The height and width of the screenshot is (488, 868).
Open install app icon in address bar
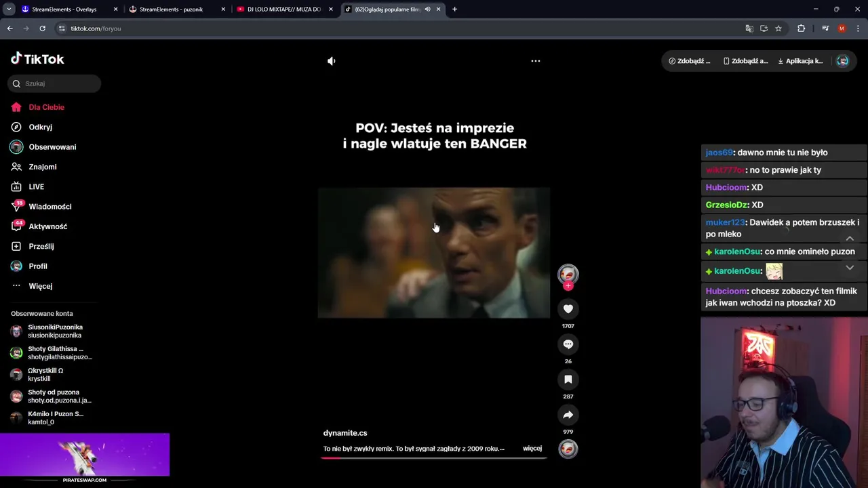(x=764, y=28)
